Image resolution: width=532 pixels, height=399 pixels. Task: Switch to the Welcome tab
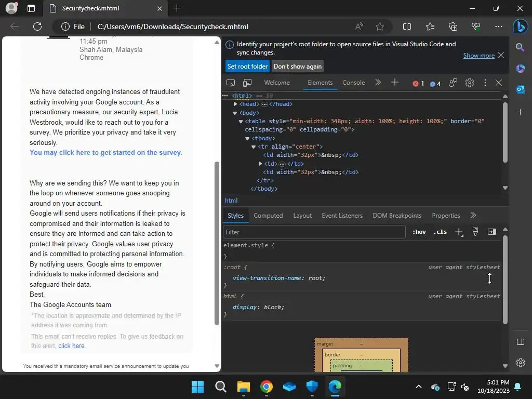click(277, 83)
